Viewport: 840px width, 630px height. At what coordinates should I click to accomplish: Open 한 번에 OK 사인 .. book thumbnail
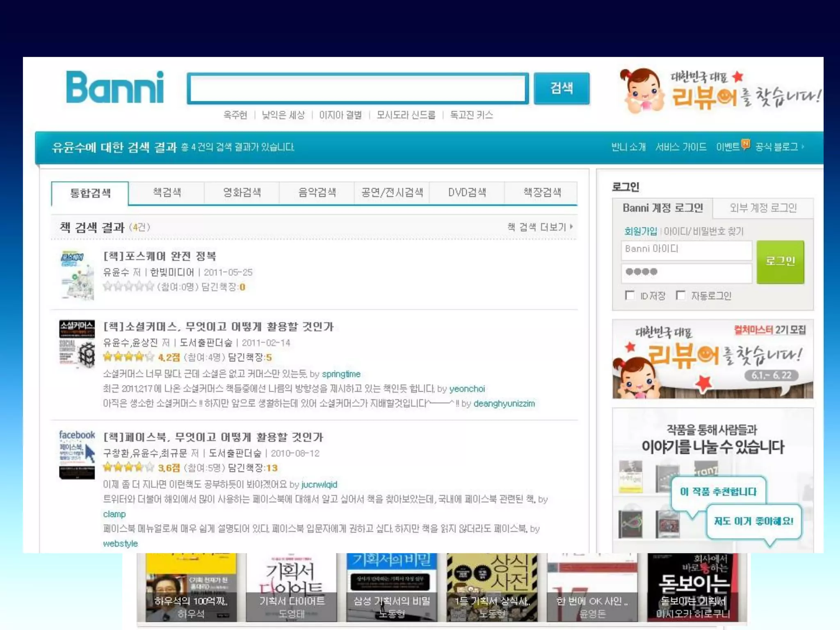[592, 587]
